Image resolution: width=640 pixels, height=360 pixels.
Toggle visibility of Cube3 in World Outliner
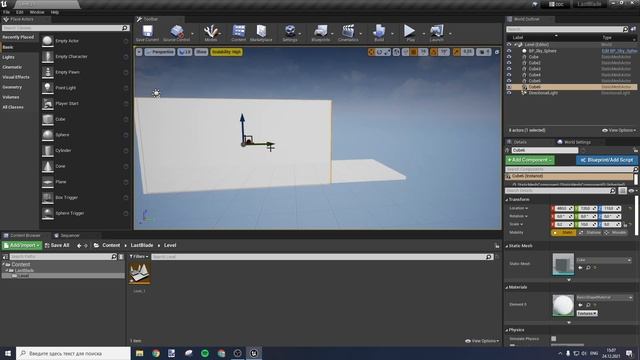(509, 69)
